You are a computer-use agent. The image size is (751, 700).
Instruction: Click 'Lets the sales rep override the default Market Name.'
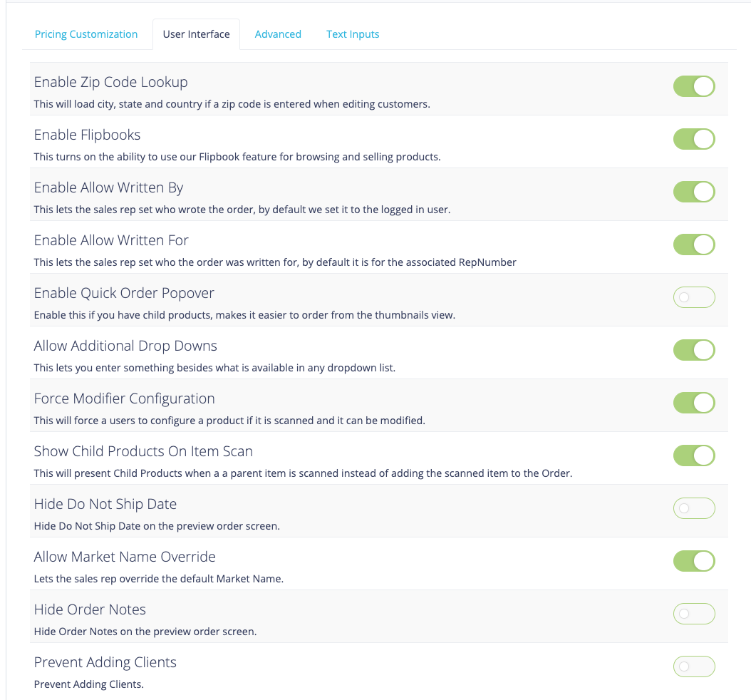(158, 578)
